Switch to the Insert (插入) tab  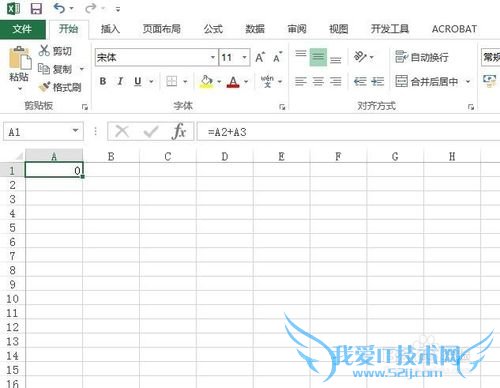110,29
